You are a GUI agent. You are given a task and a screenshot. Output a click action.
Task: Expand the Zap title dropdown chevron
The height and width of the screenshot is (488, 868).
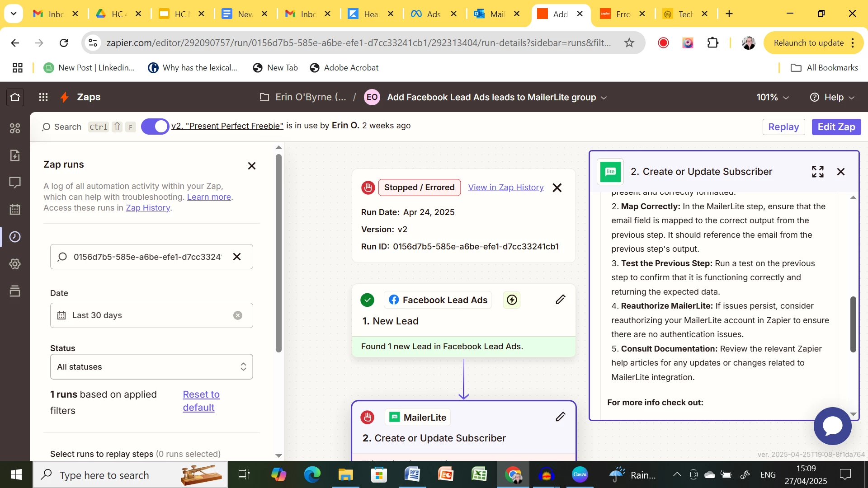point(604,98)
